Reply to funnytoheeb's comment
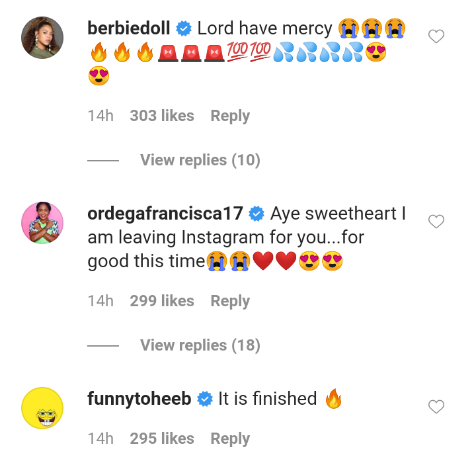This screenshot has height=465, width=476. coord(230,439)
